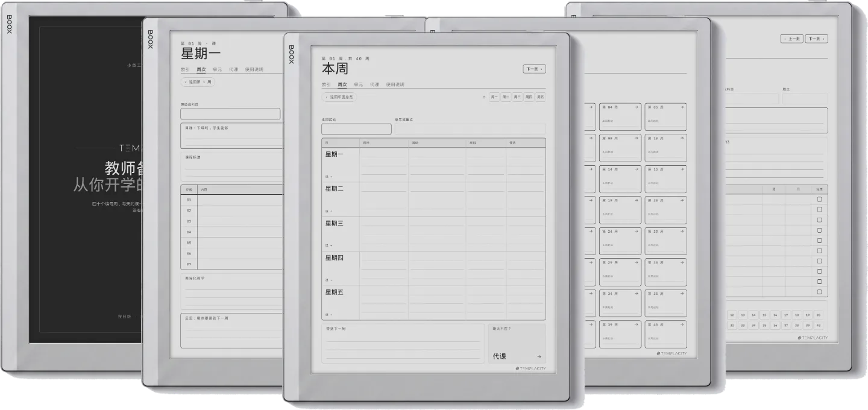This screenshot has width=868, height=410.
Task: Open week 第 35 周 card arrow
Action: [x=682, y=294]
